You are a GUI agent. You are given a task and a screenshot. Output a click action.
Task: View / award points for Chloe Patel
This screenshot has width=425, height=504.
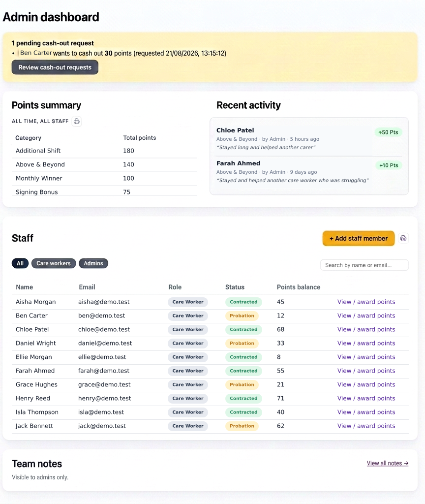[x=366, y=329]
